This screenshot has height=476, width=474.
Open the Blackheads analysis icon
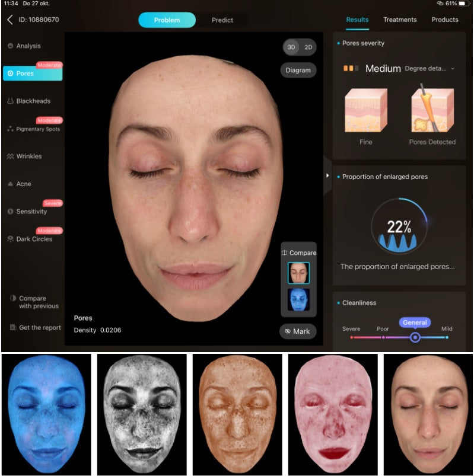[x=10, y=101]
